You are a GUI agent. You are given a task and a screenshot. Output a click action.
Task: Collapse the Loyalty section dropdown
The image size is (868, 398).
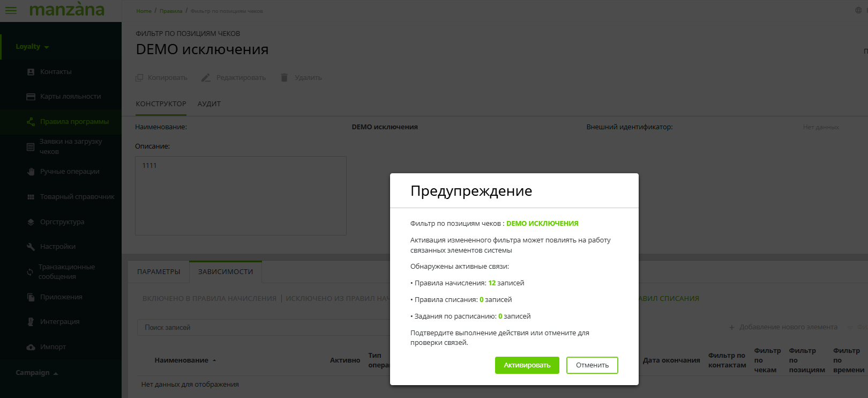(x=47, y=47)
